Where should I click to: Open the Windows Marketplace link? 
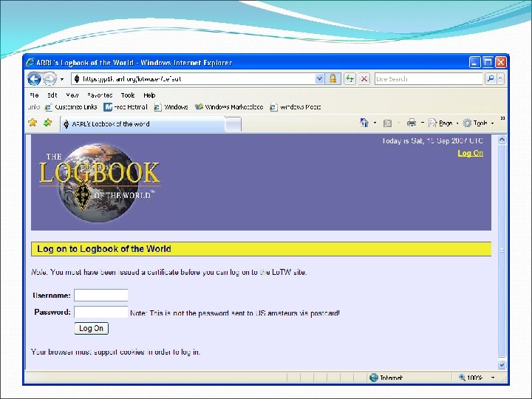(229, 107)
